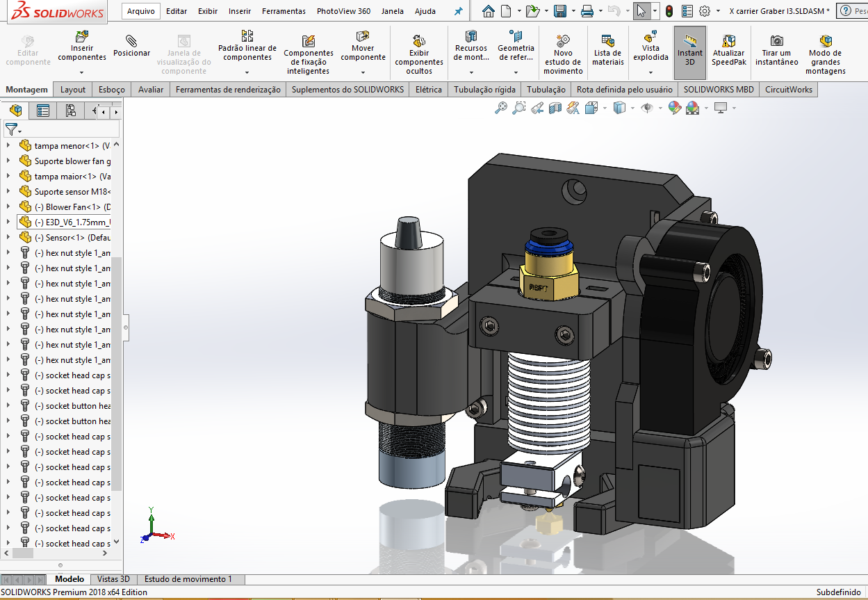The width and height of the screenshot is (868, 600).
Task: Click the Print icon
Action: (x=587, y=11)
